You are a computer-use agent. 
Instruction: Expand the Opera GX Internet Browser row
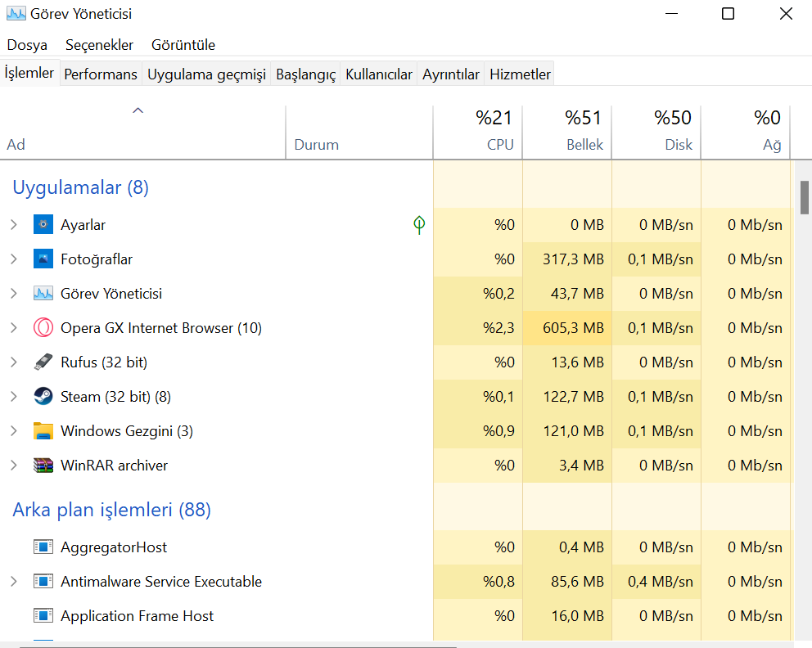pyautogui.click(x=13, y=328)
